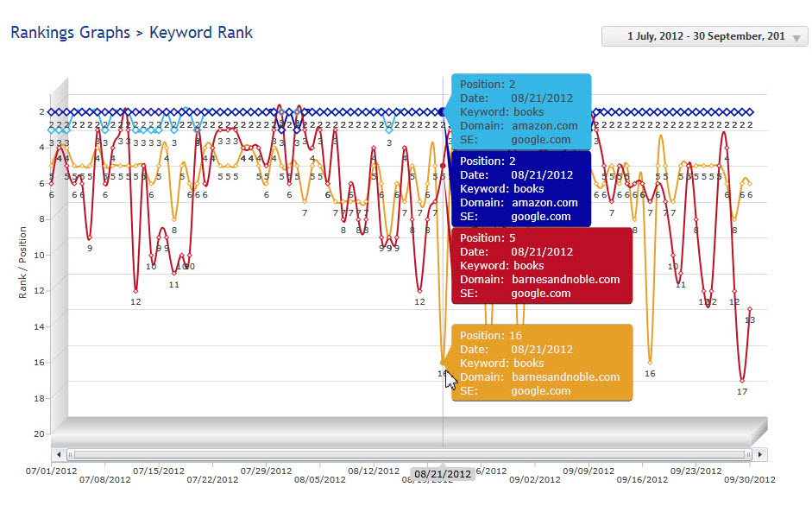Click the scrollbar left arrow button

pos(59,454)
